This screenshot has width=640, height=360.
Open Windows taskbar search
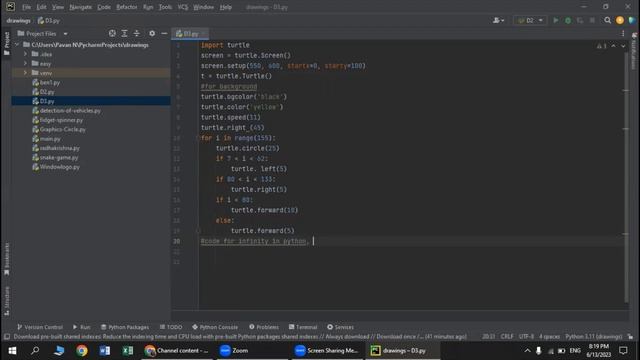pos(35,351)
